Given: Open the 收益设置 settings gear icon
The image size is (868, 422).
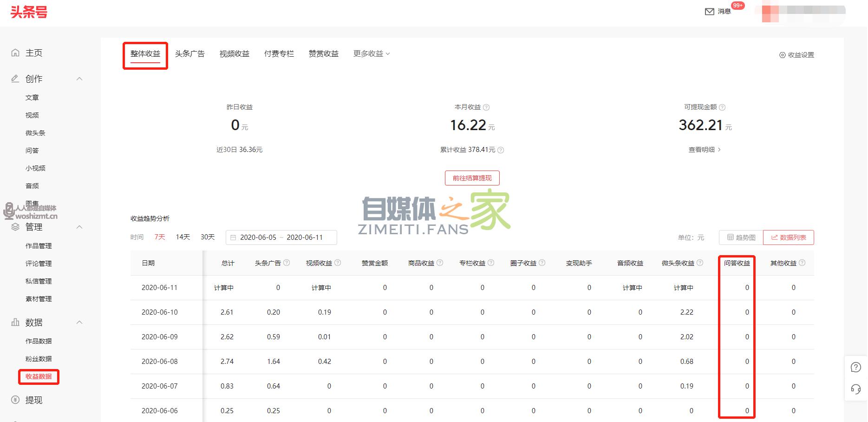Looking at the screenshot, I should pos(782,54).
